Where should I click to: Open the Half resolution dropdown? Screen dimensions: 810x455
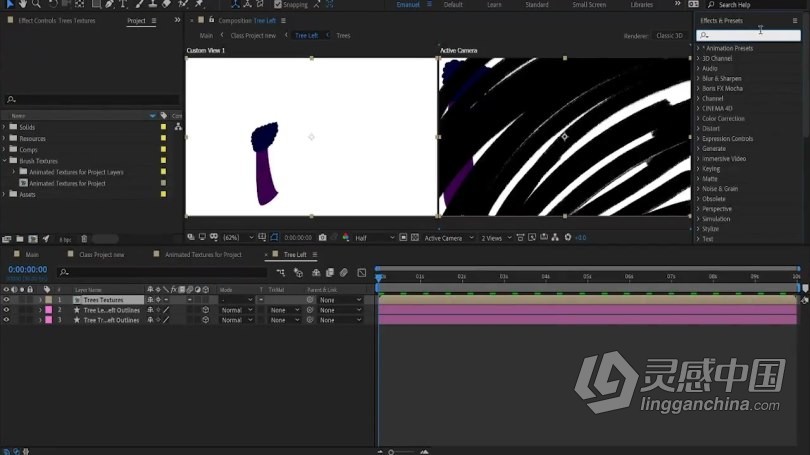(x=375, y=238)
